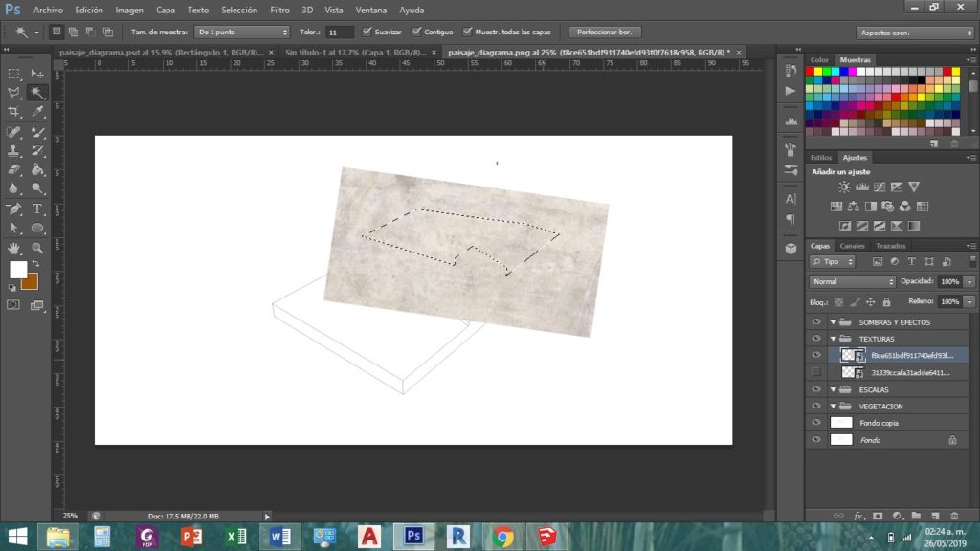Select the Rectangular Marquee tool

tap(13, 74)
